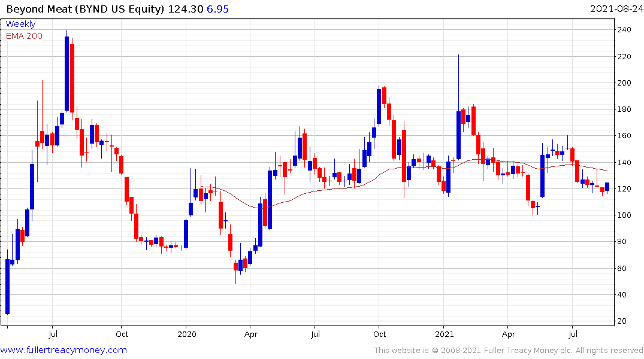Click the 'Apr' label after the 2021 label
This screenshot has width=644, height=359.
point(509,334)
